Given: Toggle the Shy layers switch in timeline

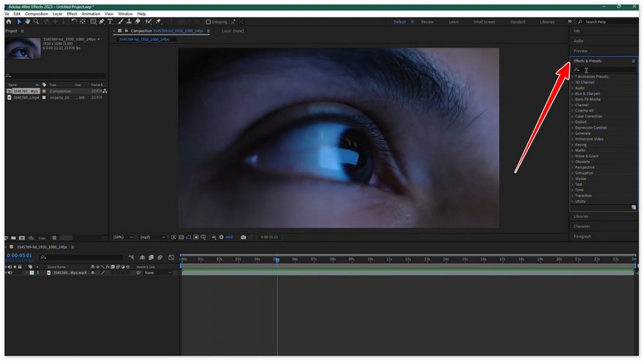Looking at the screenshot, I should point(142,257).
